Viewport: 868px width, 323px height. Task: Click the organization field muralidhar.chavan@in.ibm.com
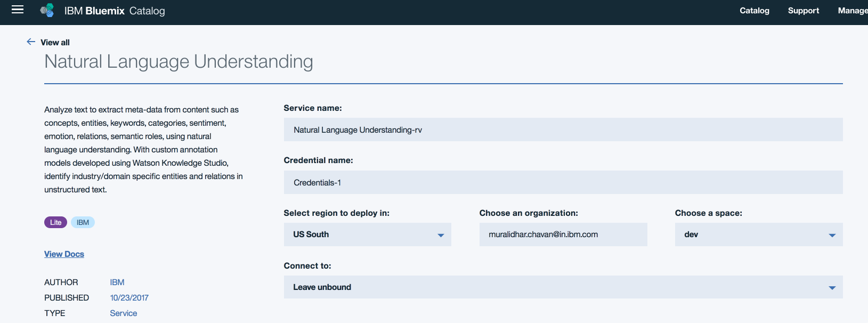click(x=563, y=235)
